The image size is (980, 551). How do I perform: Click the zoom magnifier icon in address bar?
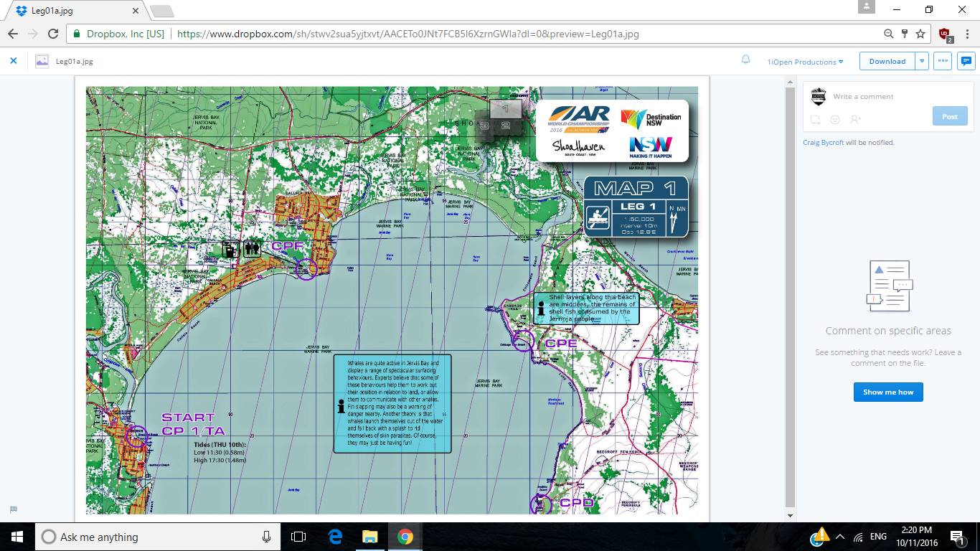(889, 34)
